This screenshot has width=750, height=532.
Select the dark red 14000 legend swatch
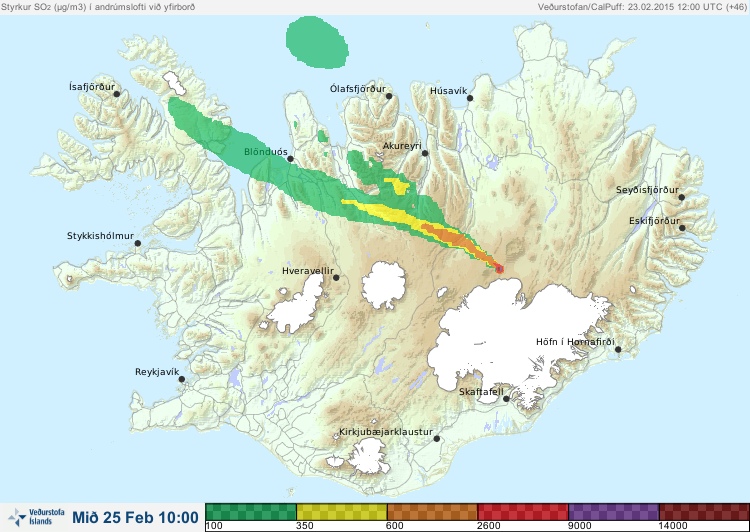coord(704,512)
